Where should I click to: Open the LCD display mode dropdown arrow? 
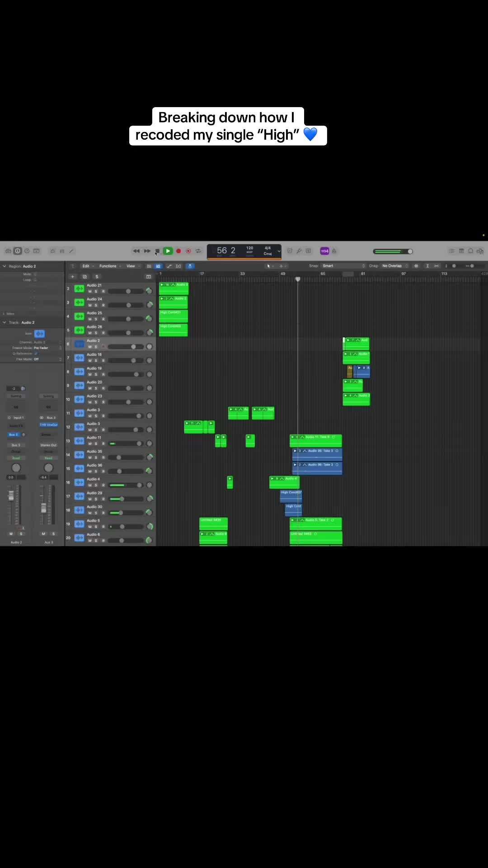pyautogui.click(x=279, y=251)
